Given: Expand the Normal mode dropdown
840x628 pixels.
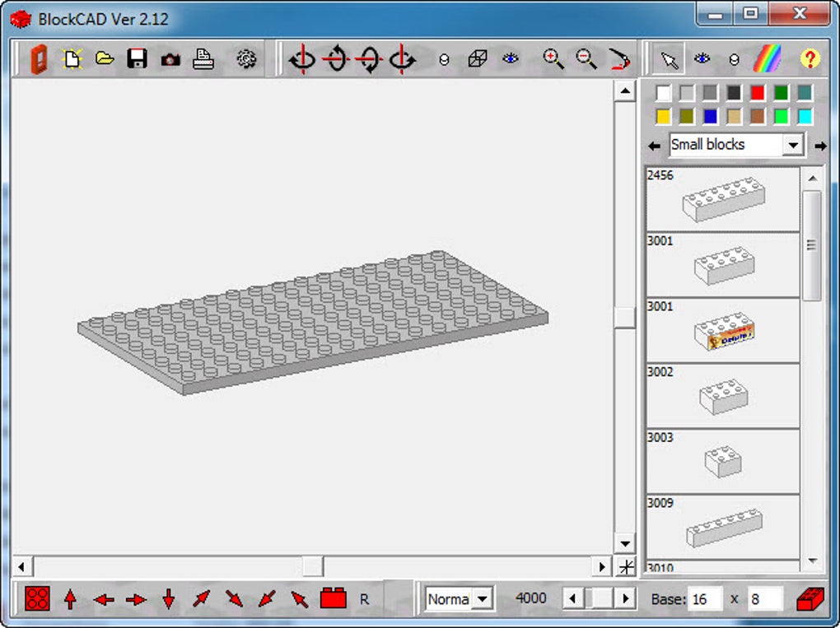Looking at the screenshot, I should coord(483,599).
